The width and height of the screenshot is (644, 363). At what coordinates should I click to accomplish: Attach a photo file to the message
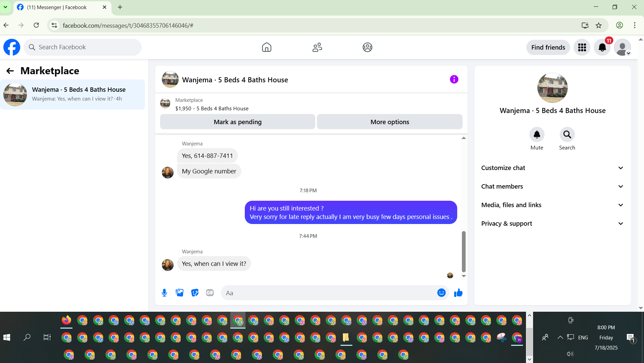[x=179, y=293]
